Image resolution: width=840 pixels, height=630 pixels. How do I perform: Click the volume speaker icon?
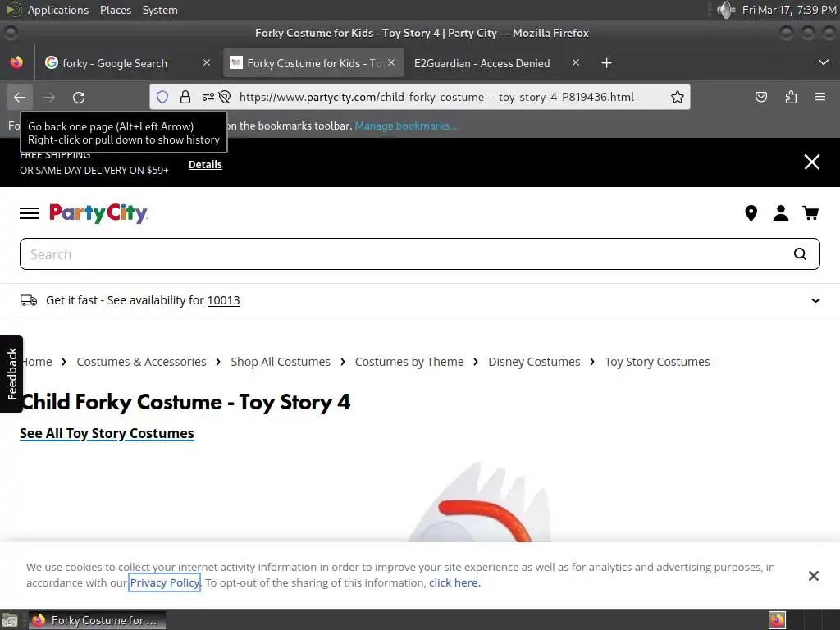[726, 10]
